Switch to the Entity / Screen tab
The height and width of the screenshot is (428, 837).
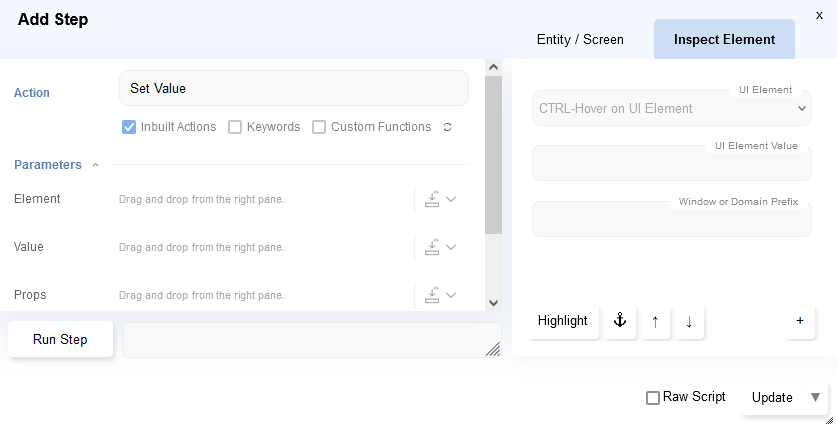tap(580, 40)
